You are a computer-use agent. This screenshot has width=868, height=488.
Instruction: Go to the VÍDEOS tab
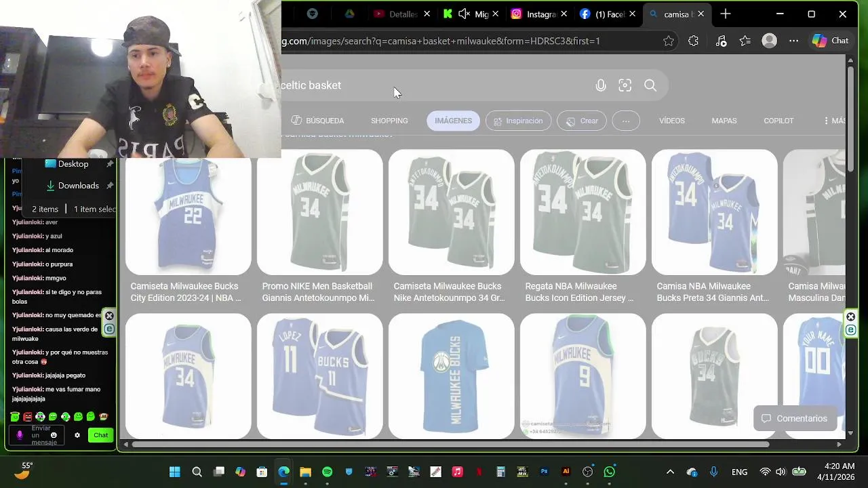(x=672, y=121)
